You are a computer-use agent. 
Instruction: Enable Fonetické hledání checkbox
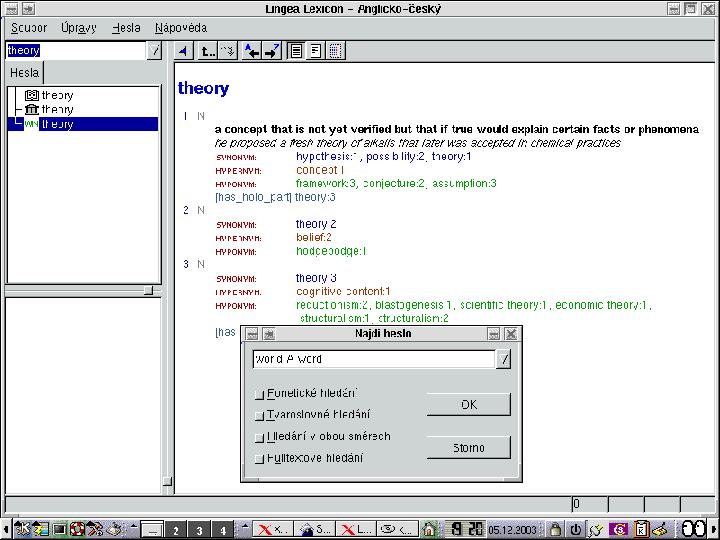260,394
